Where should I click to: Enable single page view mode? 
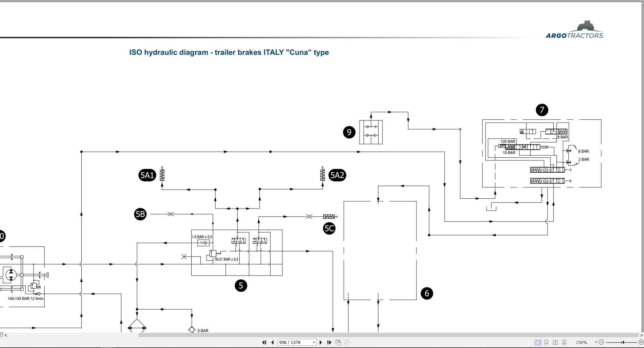(538, 343)
